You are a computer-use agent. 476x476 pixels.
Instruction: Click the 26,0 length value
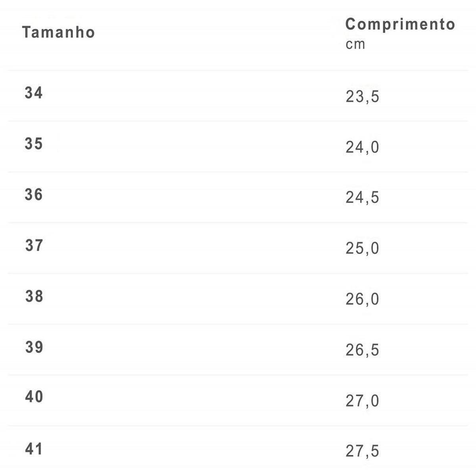362,299
